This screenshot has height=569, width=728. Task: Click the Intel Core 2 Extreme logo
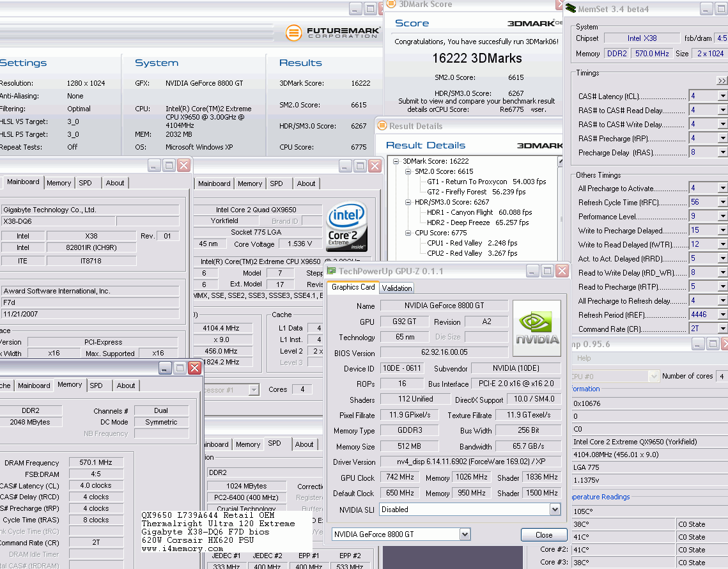(x=347, y=226)
